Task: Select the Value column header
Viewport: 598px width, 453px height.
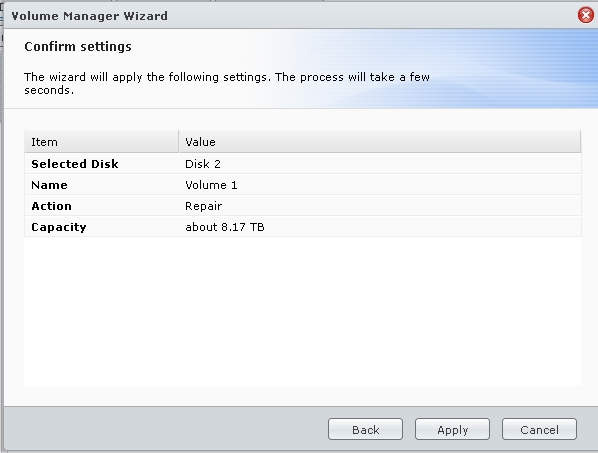Action: (380, 142)
